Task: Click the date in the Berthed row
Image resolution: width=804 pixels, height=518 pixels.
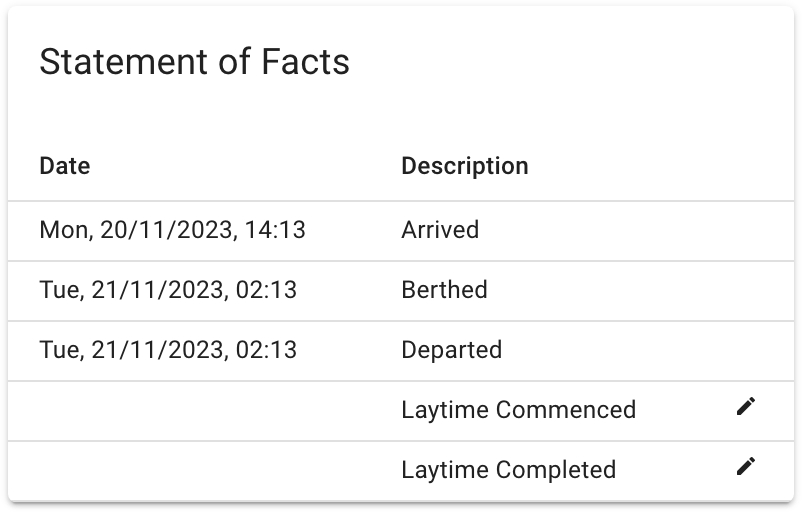Action: [168, 290]
